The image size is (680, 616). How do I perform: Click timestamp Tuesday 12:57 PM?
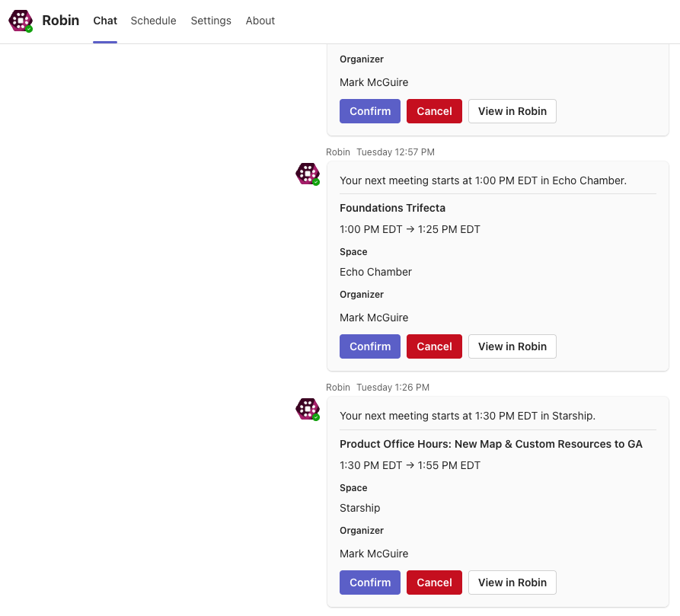[x=395, y=152]
